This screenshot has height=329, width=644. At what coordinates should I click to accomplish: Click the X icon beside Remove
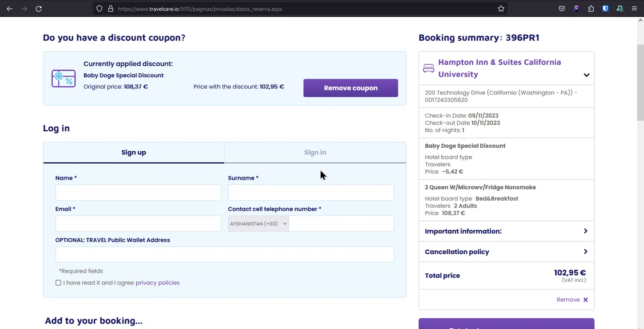(586, 300)
